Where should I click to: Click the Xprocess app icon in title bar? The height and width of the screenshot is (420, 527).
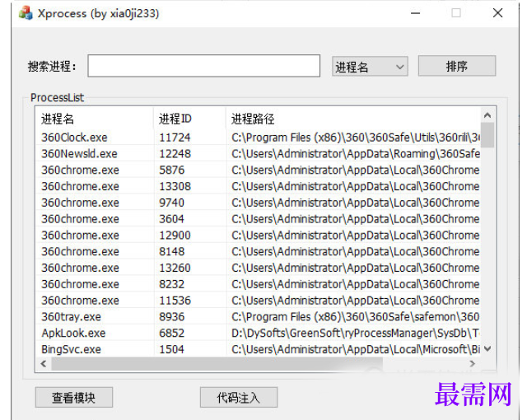pyautogui.click(x=26, y=13)
